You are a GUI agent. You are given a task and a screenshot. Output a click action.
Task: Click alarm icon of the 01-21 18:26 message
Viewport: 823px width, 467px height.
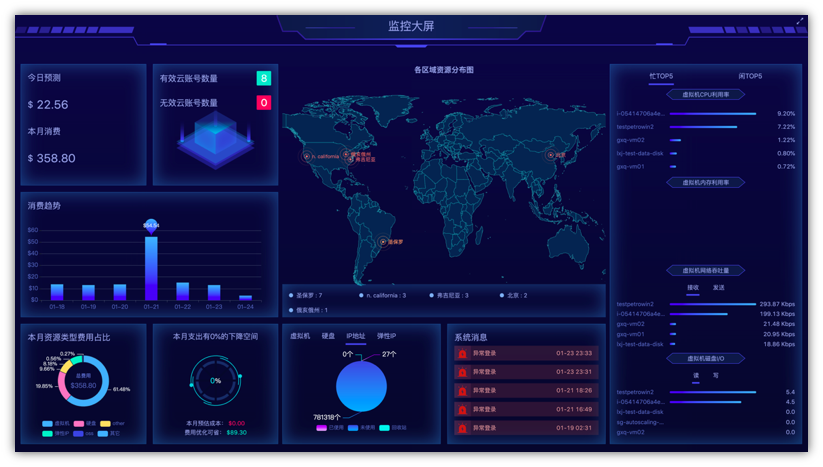pos(462,391)
